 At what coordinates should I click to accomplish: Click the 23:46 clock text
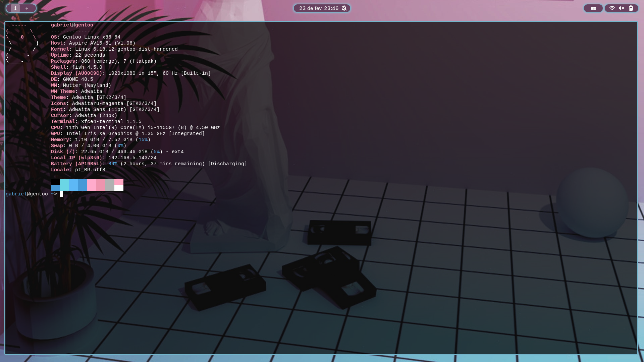[331, 8]
